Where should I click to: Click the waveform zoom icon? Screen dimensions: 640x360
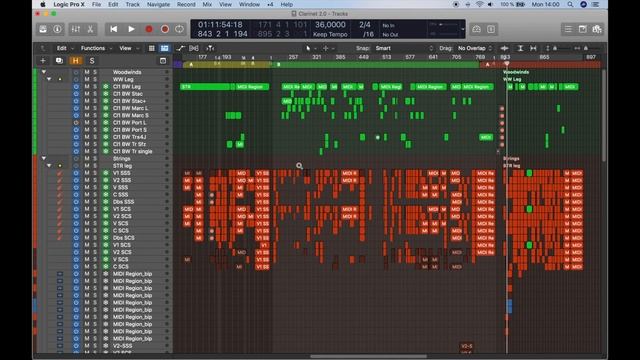(x=504, y=48)
